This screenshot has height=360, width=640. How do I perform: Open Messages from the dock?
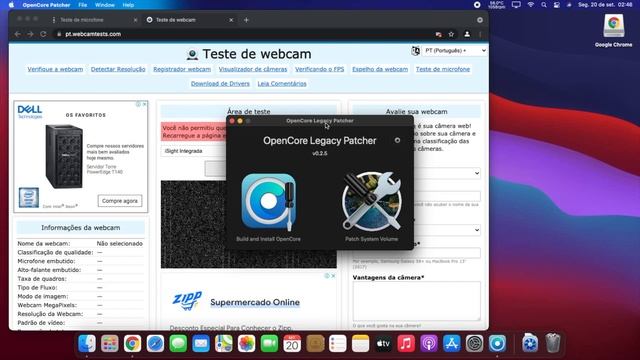click(178, 344)
